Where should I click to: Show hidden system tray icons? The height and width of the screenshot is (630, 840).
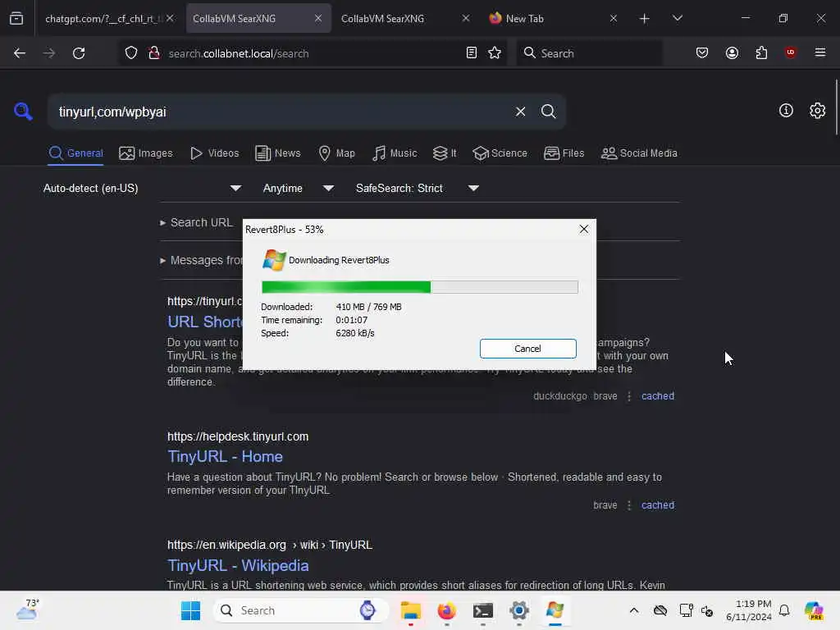click(x=634, y=610)
